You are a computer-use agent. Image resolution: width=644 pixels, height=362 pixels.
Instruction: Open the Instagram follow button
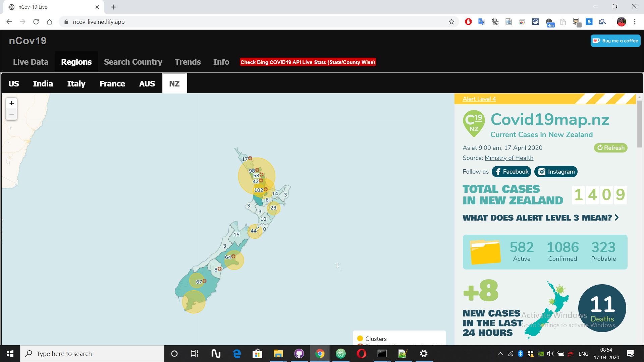[556, 172]
